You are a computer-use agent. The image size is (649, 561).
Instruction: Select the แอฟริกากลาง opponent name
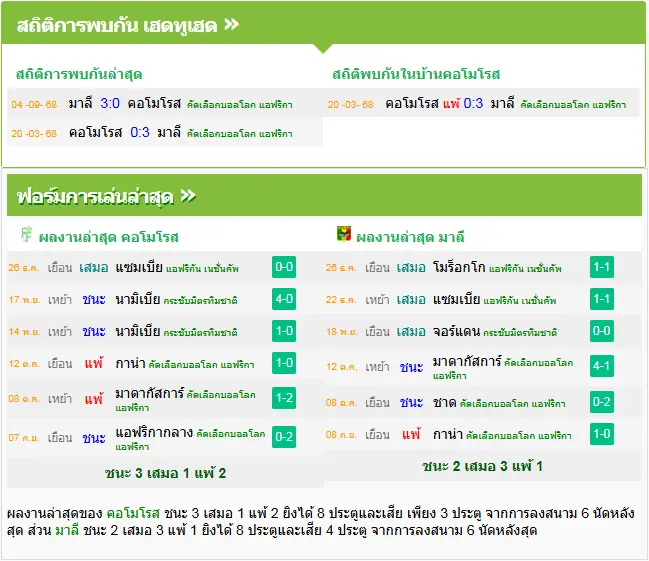point(154,432)
